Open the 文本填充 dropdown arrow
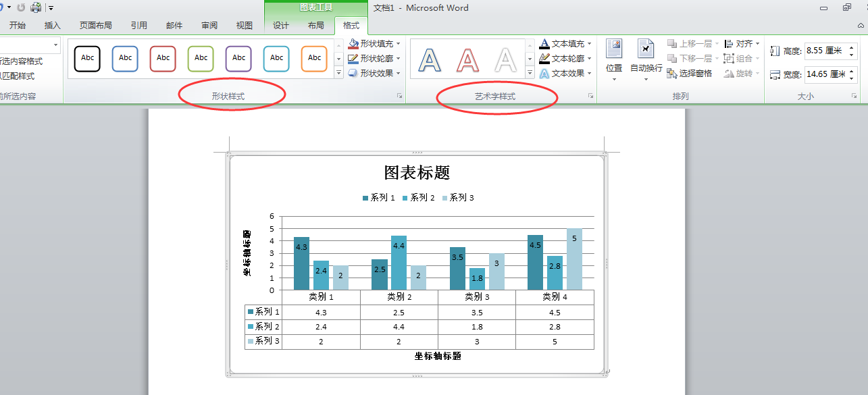The image size is (868, 395). [590, 44]
